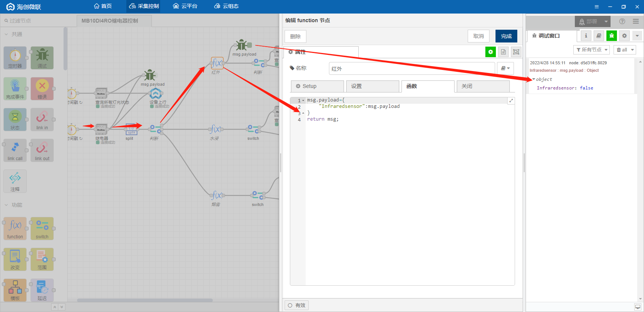Switch to the 设置 tab
644x312 pixels.
(x=373, y=86)
